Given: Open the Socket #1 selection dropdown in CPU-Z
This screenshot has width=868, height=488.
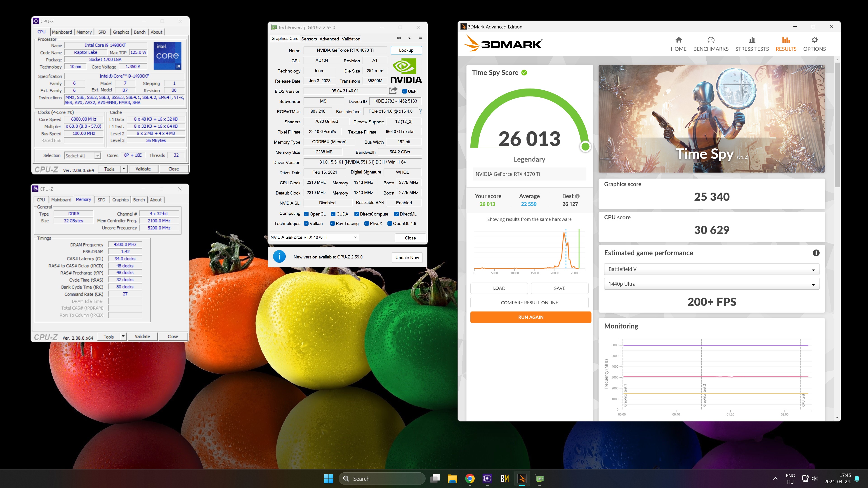Looking at the screenshot, I should point(83,155).
